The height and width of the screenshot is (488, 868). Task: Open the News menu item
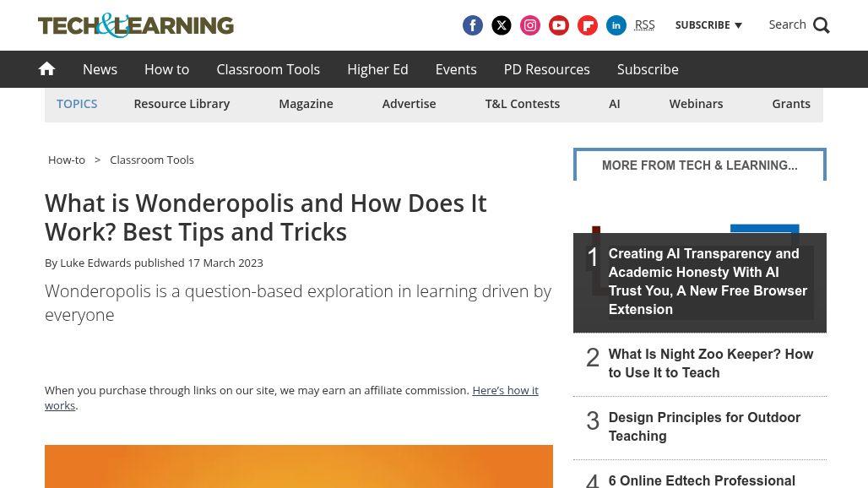(x=100, y=69)
